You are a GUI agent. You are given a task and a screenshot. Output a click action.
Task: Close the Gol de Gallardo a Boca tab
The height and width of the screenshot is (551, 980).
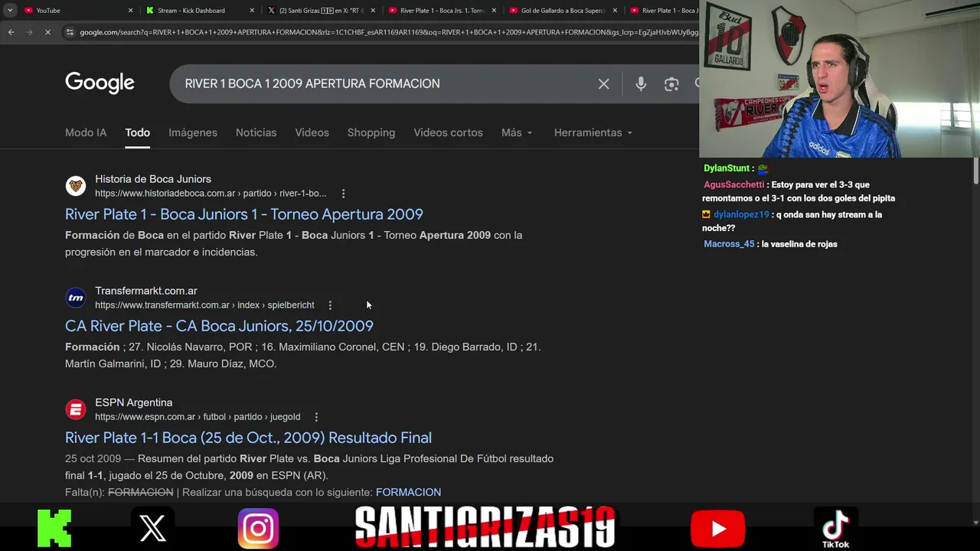tap(615, 11)
